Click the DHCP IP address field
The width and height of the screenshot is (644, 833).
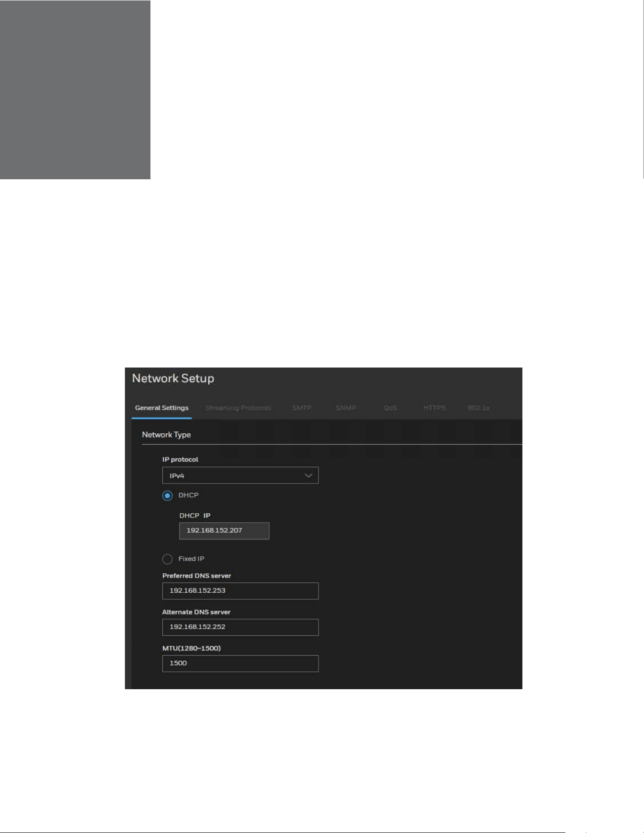(x=224, y=531)
